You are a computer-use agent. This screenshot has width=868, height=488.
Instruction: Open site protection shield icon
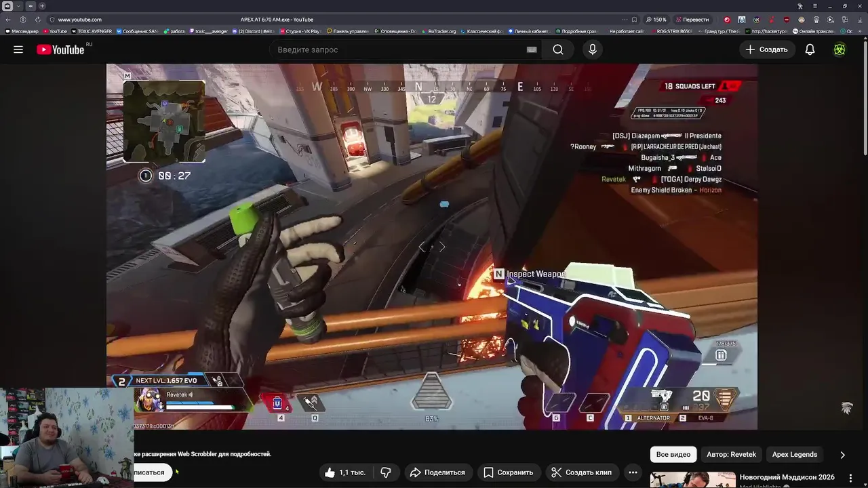click(52, 20)
